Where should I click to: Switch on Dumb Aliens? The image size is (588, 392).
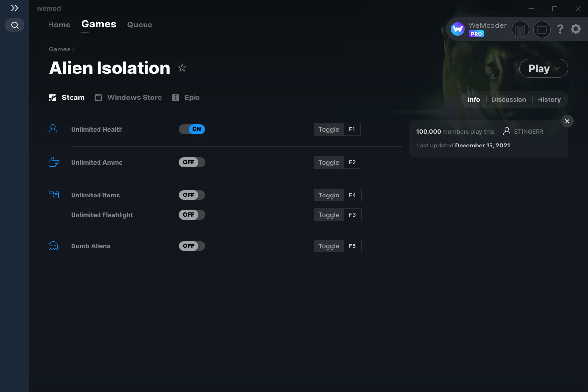point(192,245)
